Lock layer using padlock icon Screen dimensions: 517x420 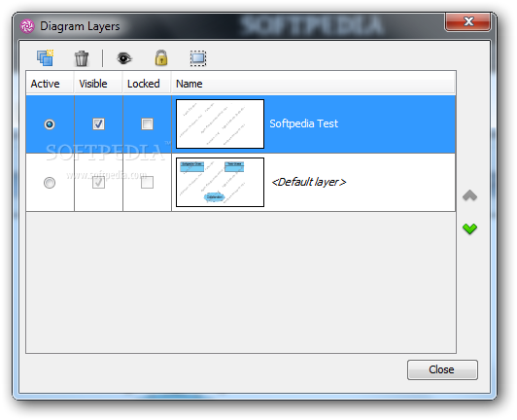pos(161,57)
